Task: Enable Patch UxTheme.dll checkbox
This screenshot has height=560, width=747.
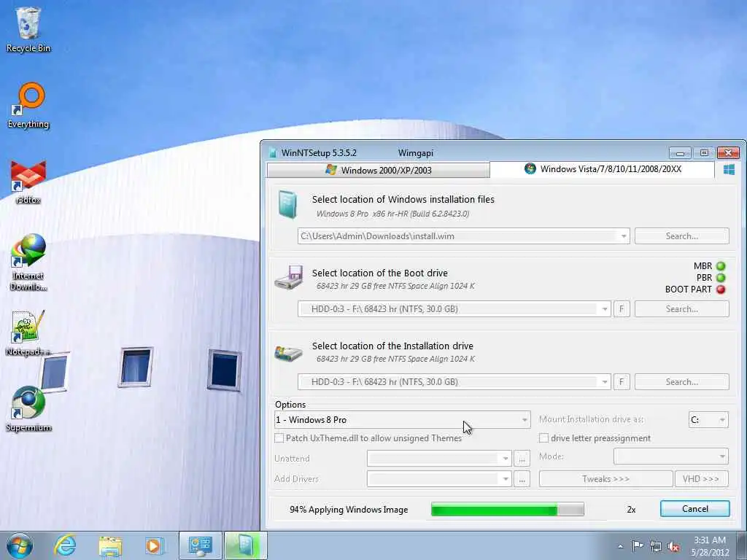Action: (279, 437)
